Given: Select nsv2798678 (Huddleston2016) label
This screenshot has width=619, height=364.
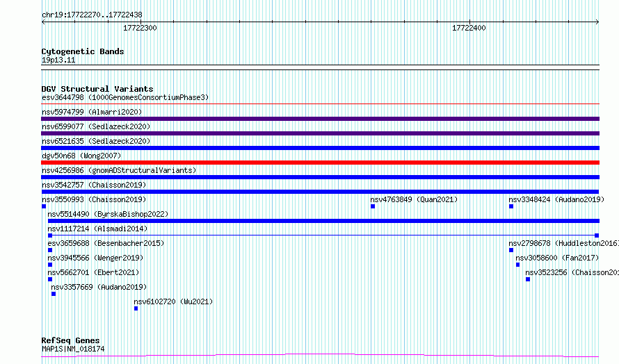Looking at the screenshot, I should click(563, 243).
